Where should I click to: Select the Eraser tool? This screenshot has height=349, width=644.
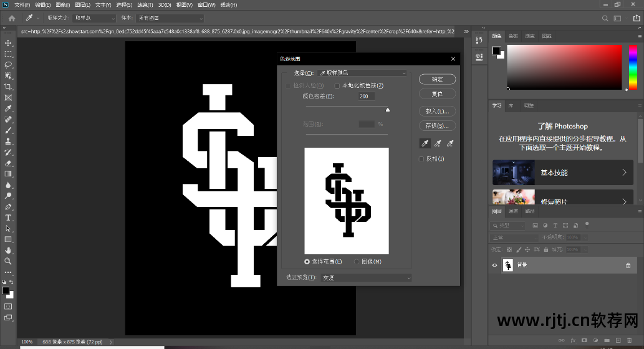[x=8, y=163]
